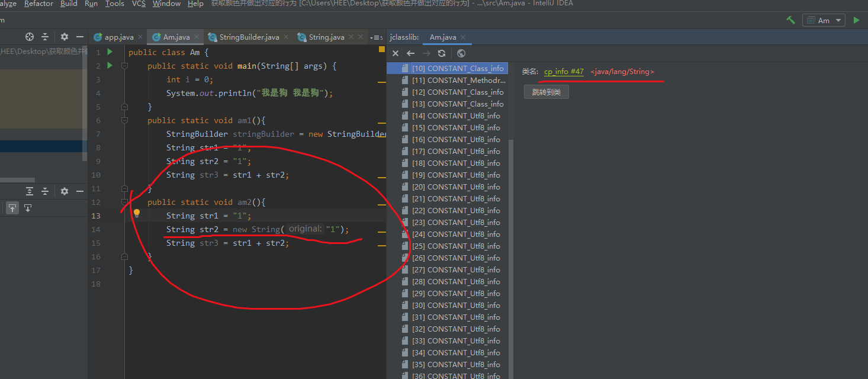Collapse the main method fold marker at line 2
868x379 pixels.
click(x=124, y=66)
